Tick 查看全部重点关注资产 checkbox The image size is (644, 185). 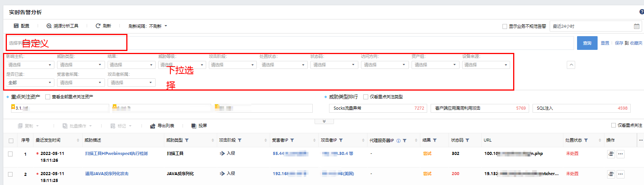48,97
